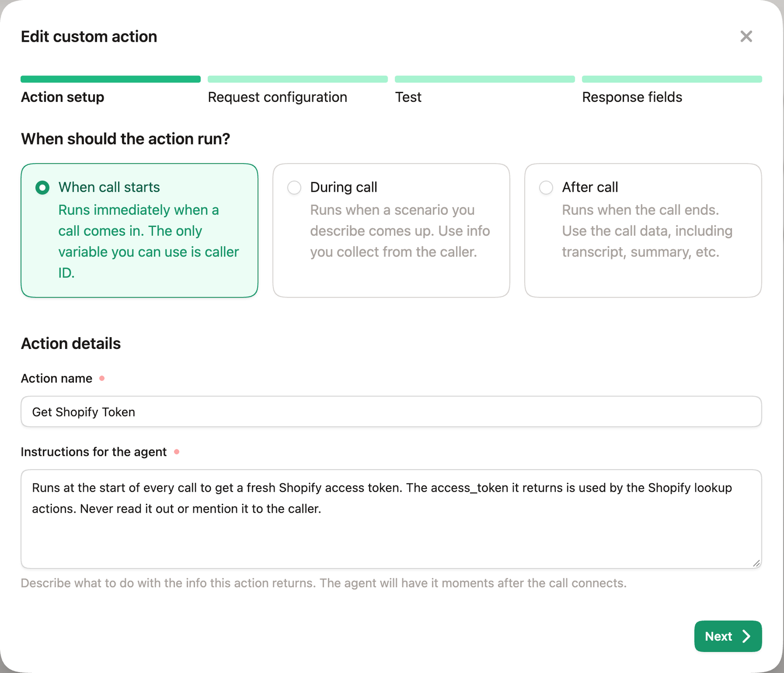Click the Next button

click(x=728, y=636)
